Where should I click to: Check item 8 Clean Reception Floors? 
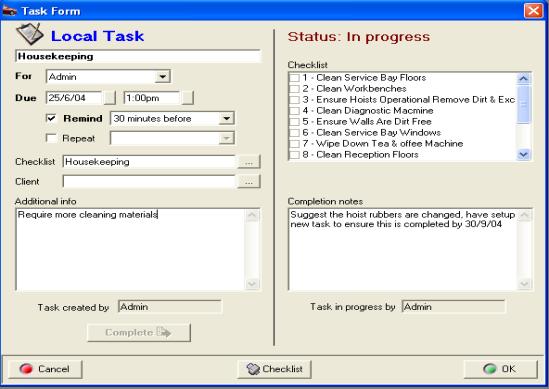click(294, 154)
